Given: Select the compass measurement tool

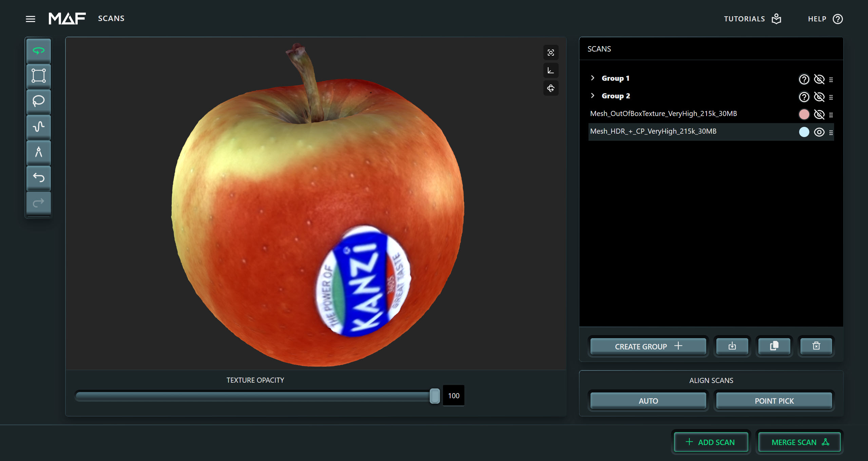Looking at the screenshot, I should click(x=38, y=152).
